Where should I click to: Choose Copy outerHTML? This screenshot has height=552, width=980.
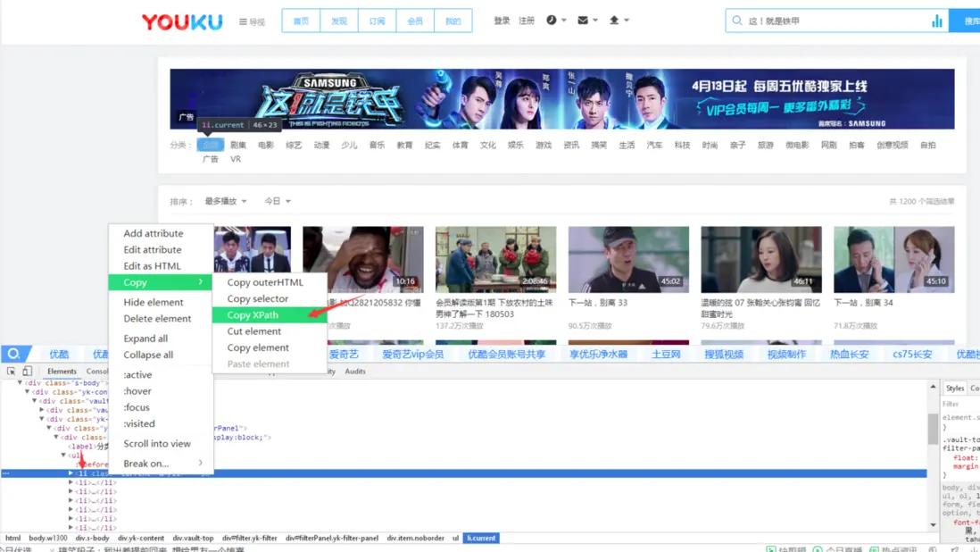[270, 282]
